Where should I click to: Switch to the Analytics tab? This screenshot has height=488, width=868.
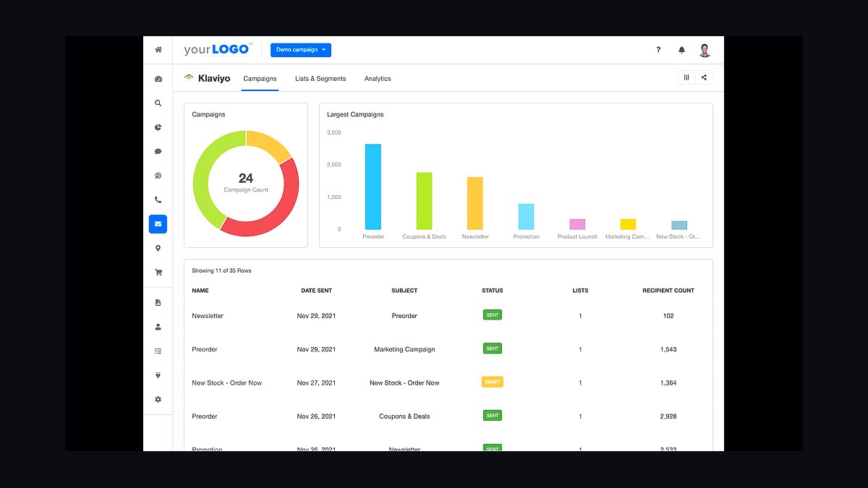pyautogui.click(x=378, y=79)
